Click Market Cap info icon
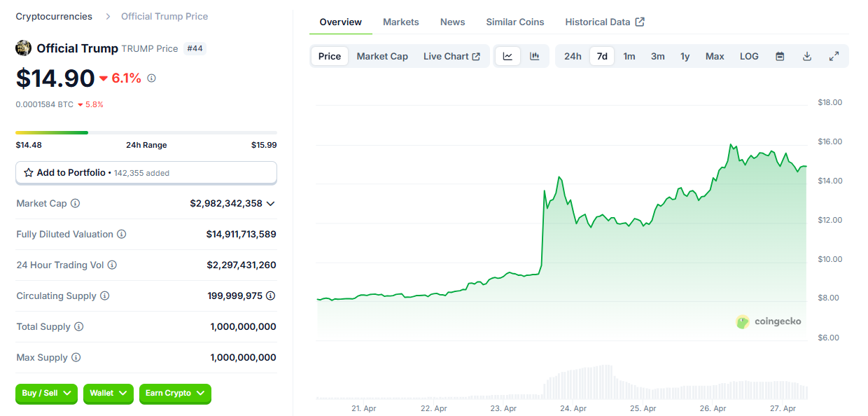This screenshot has width=868, height=416. pyautogui.click(x=76, y=203)
